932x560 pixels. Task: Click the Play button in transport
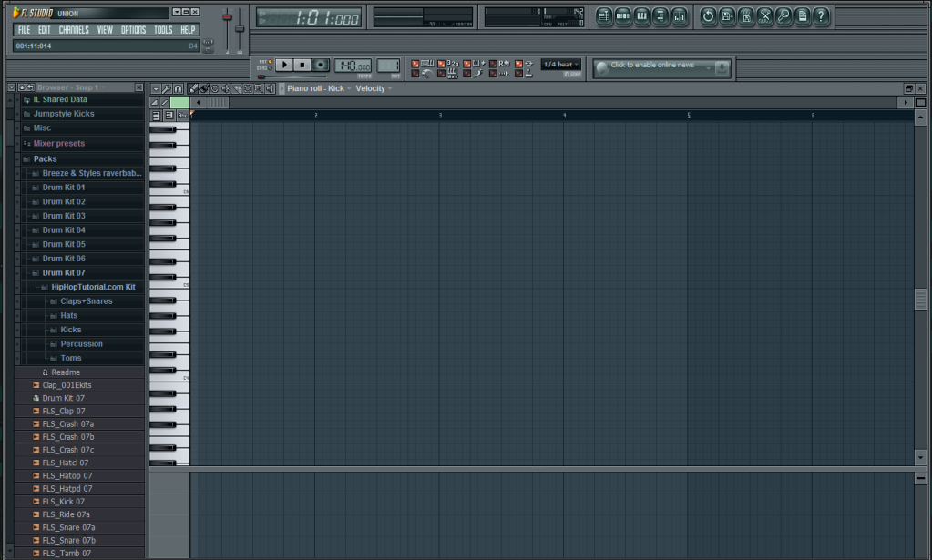tap(284, 65)
